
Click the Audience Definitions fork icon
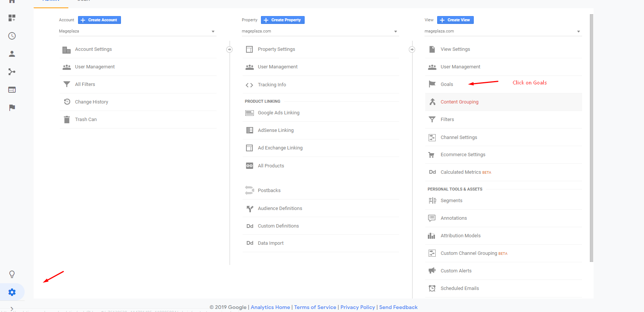250,209
